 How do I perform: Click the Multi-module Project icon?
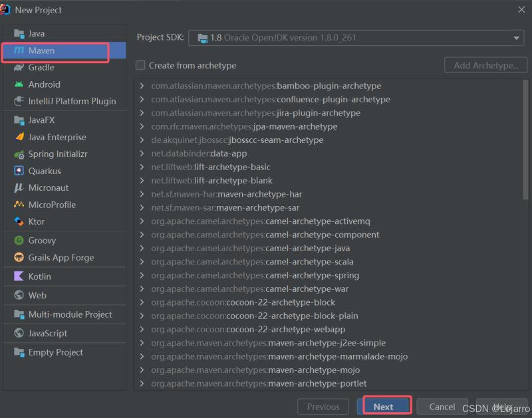(x=19, y=314)
